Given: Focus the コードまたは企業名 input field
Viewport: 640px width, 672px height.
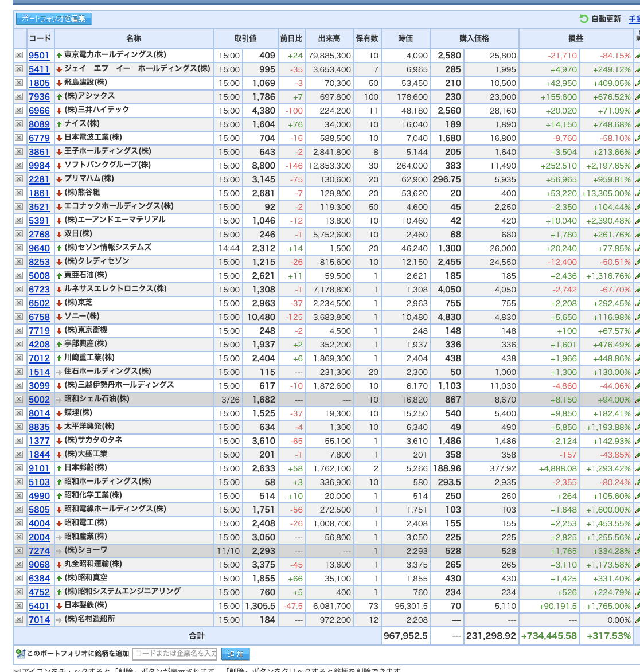Looking at the screenshot, I should coord(174,654).
